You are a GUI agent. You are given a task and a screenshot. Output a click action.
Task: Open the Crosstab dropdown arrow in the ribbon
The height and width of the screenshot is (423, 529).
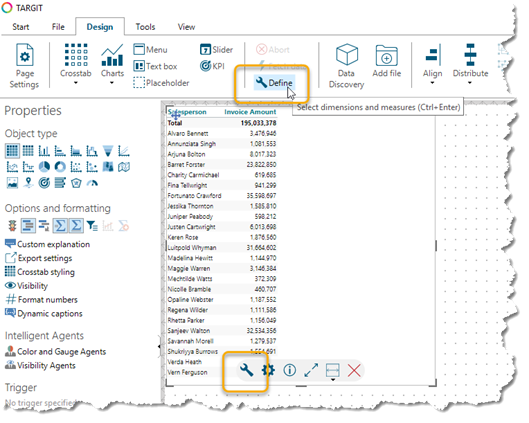click(x=76, y=83)
